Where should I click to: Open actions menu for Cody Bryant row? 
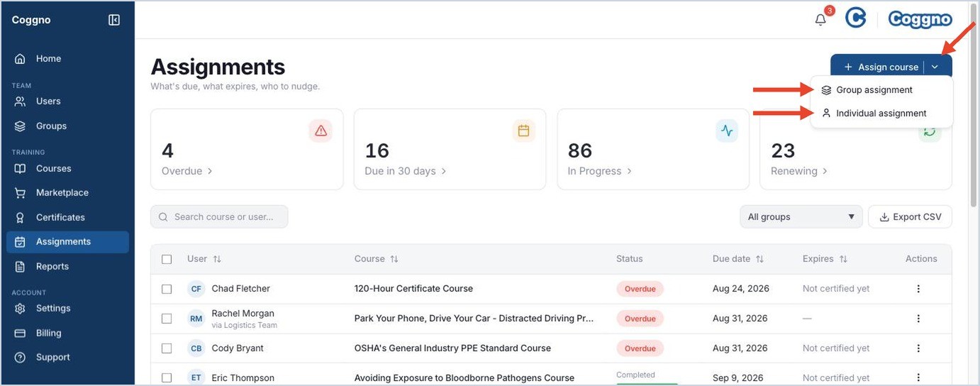point(918,348)
